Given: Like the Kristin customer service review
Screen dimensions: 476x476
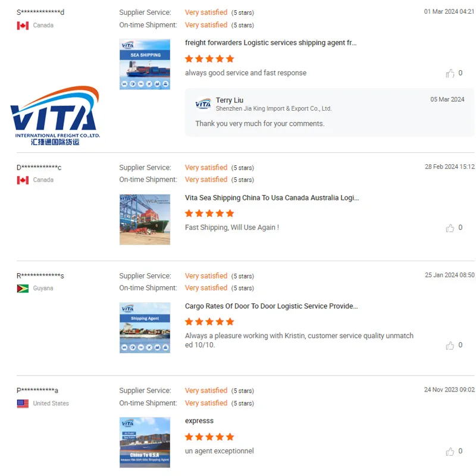Looking at the screenshot, I should (450, 345).
